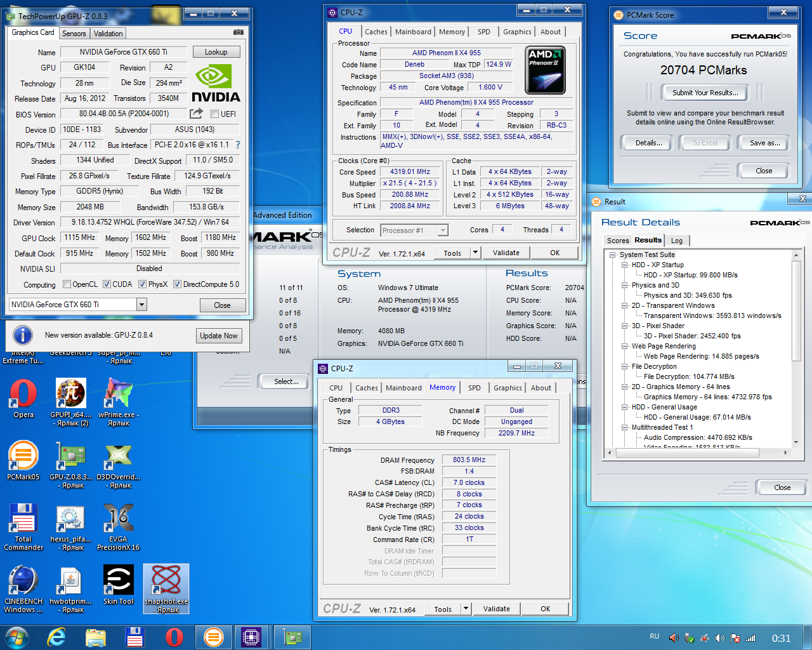Click the Windows Start orb
The height and width of the screenshot is (650, 812).
coord(16,637)
